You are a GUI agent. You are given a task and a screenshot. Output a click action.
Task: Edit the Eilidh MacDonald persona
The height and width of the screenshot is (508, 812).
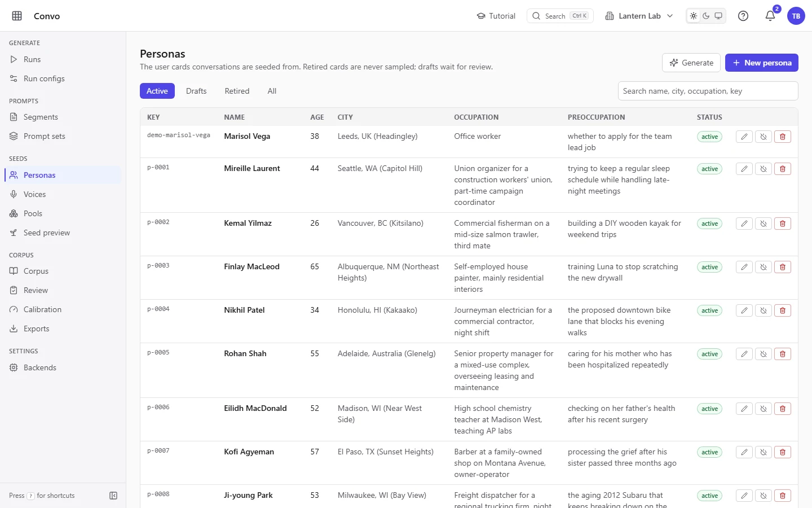(744, 409)
